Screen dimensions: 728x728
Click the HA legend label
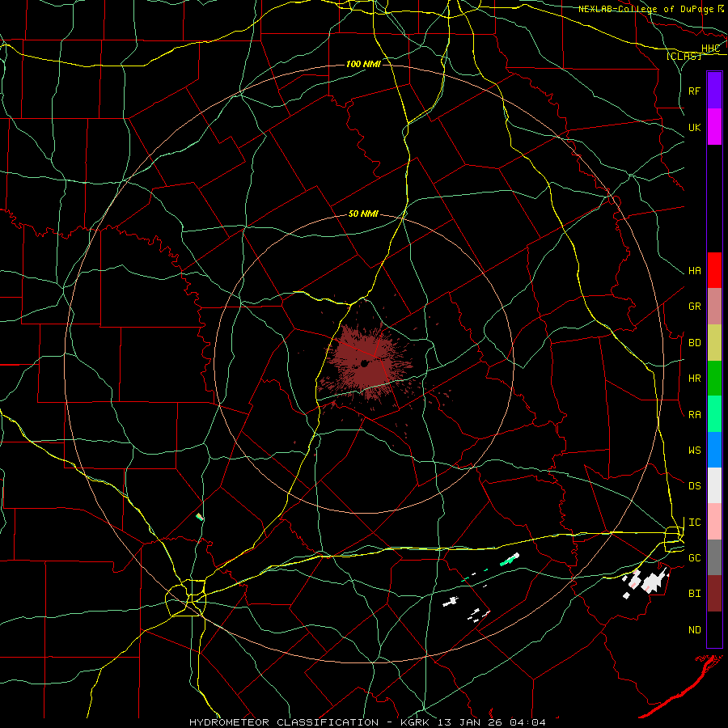click(694, 270)
